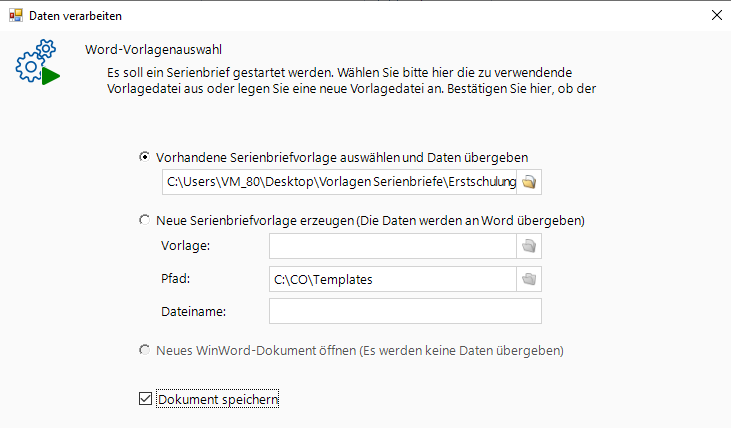731x428 pixels.
Task: Choose 'Neue Serienbriefvorlage erzeugen' radio option
Action: (x=145, y=220)
